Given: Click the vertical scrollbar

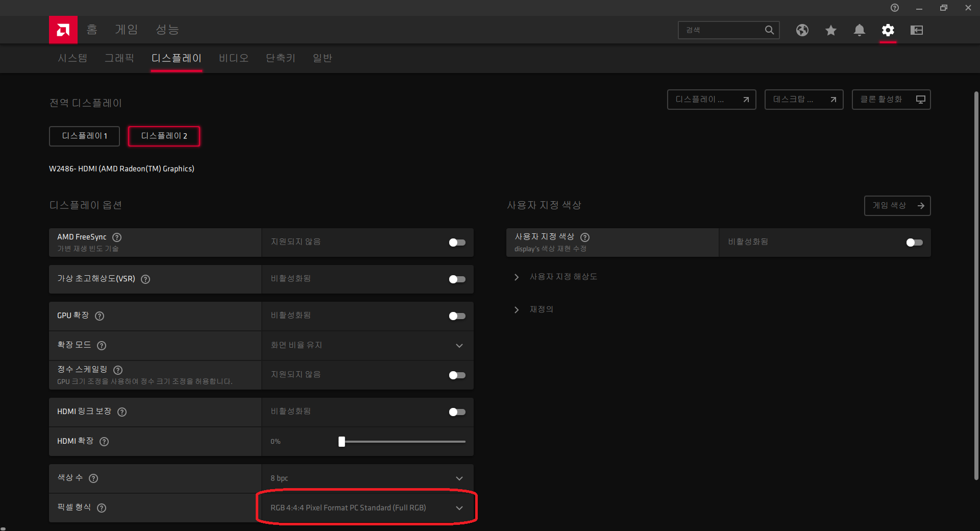Looking at the screenshot, I should coord(976,286).
